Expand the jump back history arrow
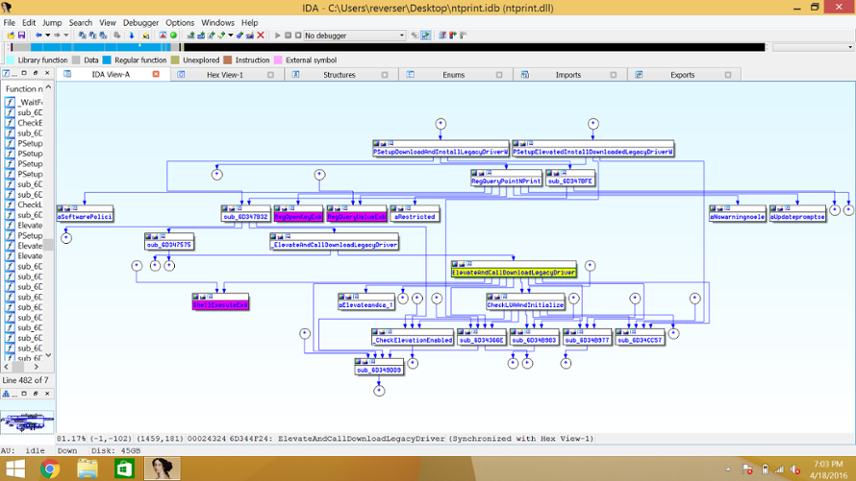This screenshot has height=481, width=856. pyautogui.click(x=47, y=35)
